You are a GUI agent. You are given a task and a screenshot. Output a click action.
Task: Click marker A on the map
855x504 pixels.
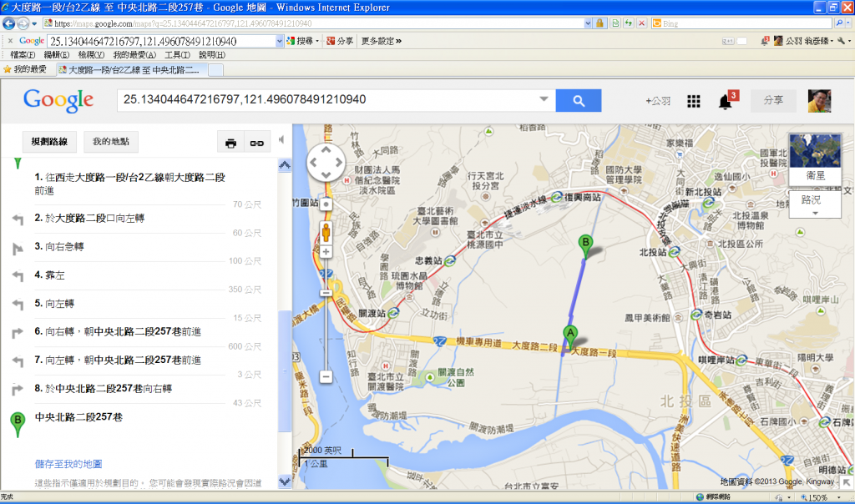pyautogui.click(x=570, y=337)
